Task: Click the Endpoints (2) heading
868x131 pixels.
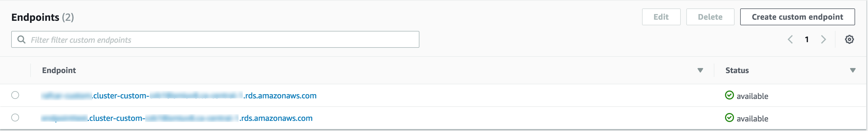Action: (42, 17)
